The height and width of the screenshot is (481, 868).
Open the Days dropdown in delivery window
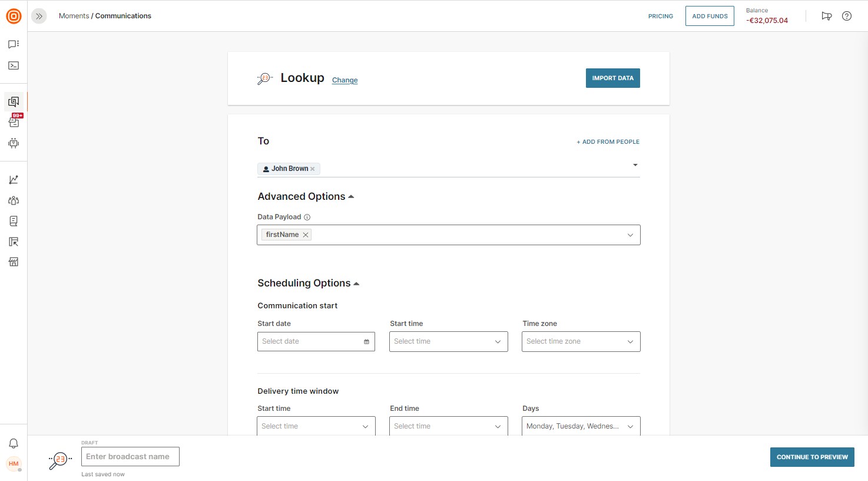[x=581, y=426]
